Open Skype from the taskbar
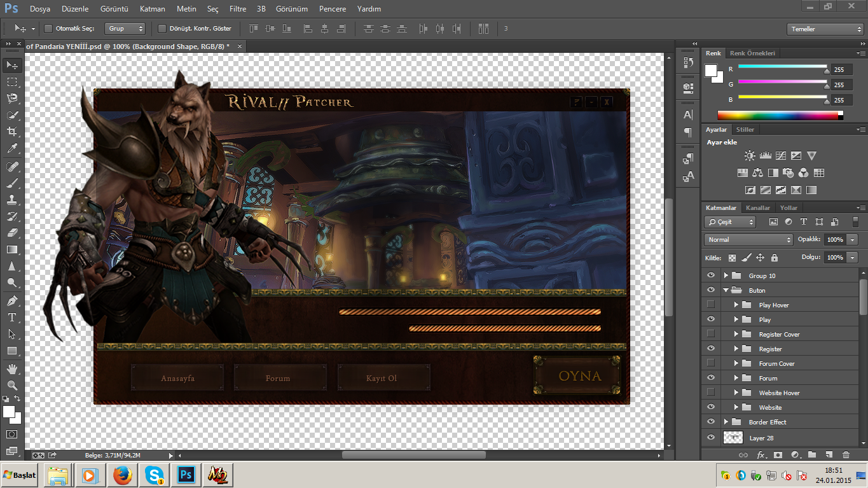This screenshot has width=868, height=488. pos(155,475)
